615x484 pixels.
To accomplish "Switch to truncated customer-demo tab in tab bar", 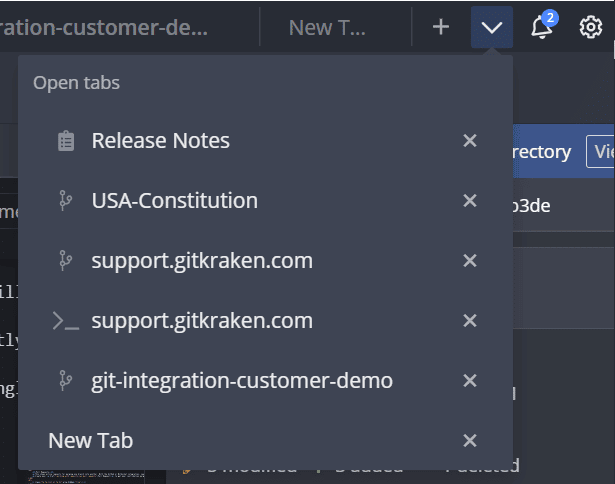I will point(110,27).
